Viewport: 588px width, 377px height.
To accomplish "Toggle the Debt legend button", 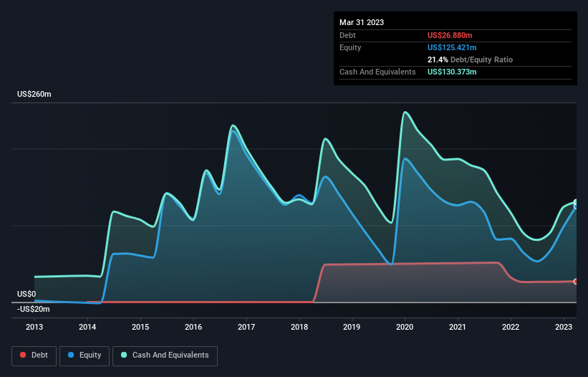I will point(34,355).
